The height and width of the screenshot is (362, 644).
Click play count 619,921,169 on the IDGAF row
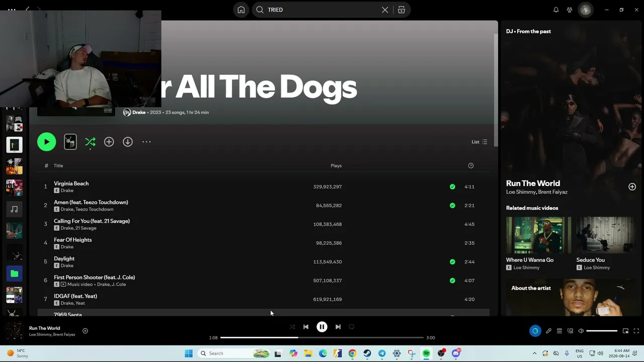coord(328,299)
